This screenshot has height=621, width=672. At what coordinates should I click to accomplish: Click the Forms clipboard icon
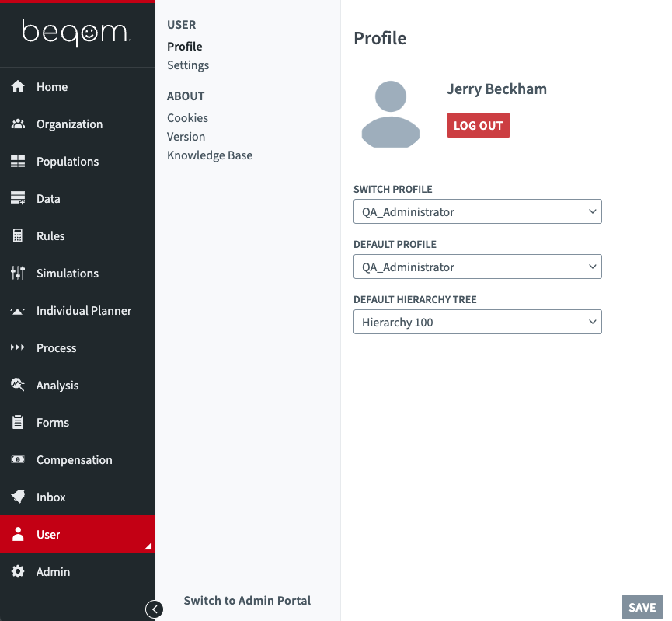[18, 423]
